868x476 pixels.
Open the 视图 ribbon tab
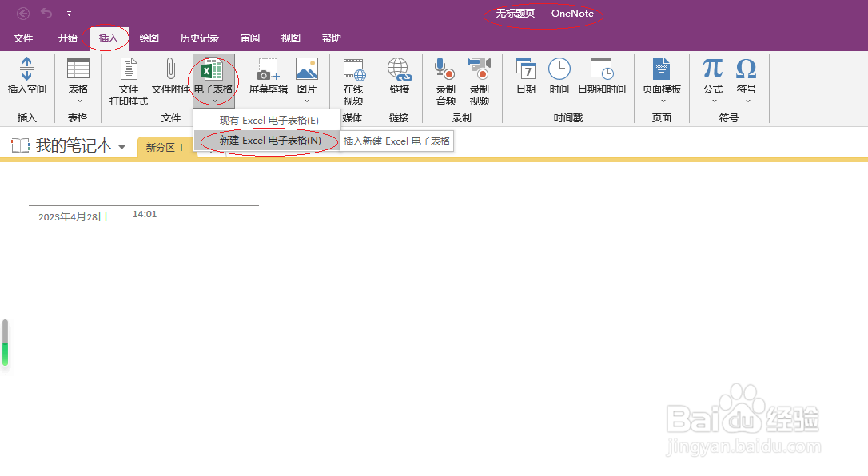(x=291, y=38)
